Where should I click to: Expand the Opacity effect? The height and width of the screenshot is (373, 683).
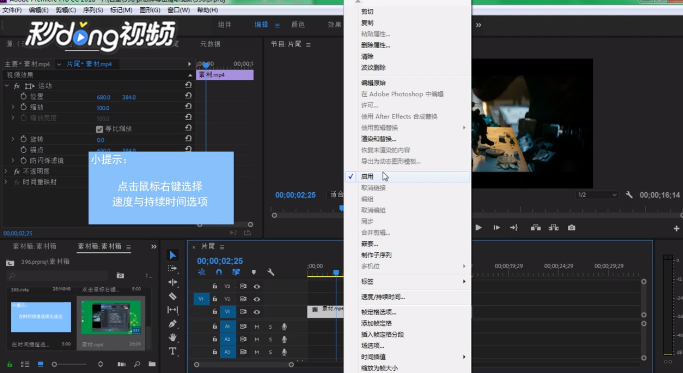(x=7, y=171)
